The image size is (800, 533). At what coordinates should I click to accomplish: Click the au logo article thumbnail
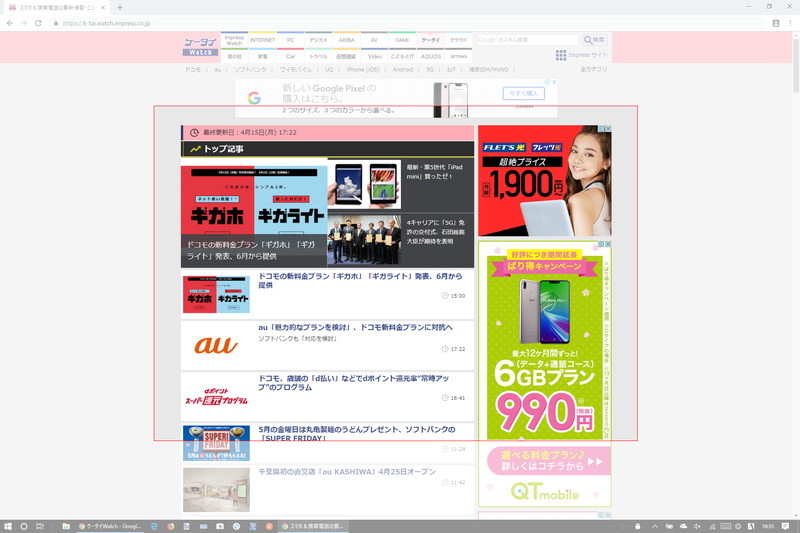click(x=216, y=346)
